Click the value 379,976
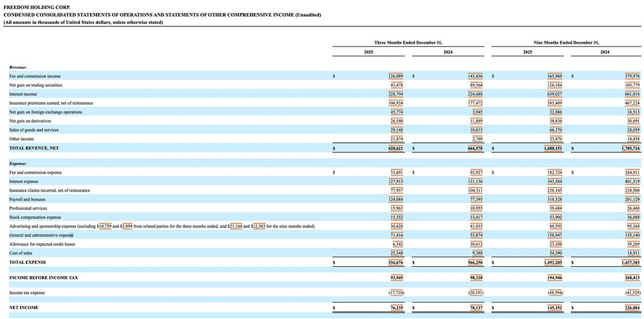Viewport: 644px width, 319px height. pyautogui.click(x=633, y=76)
